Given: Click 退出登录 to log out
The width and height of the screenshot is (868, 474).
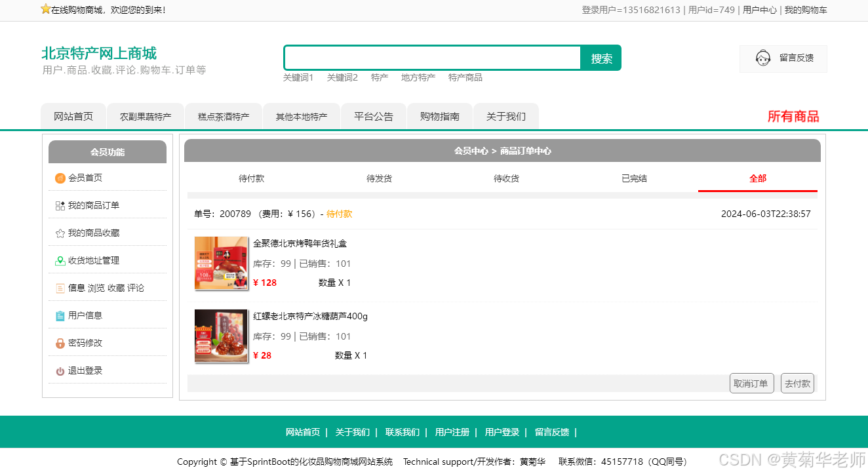Looking at the screenshot, I should pyautogui.click(x=85, y=371).
